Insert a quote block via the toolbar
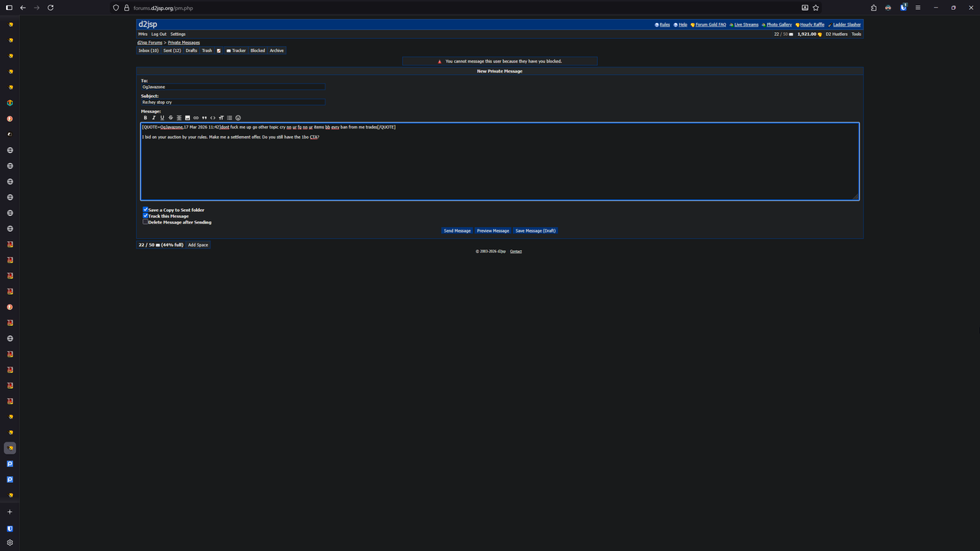The image size is (980, 551). 204,118
